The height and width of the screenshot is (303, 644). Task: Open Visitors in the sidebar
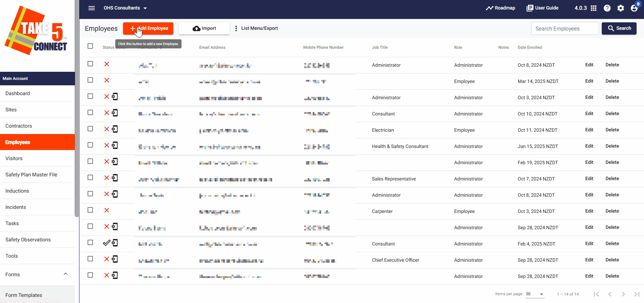point(37,158)
